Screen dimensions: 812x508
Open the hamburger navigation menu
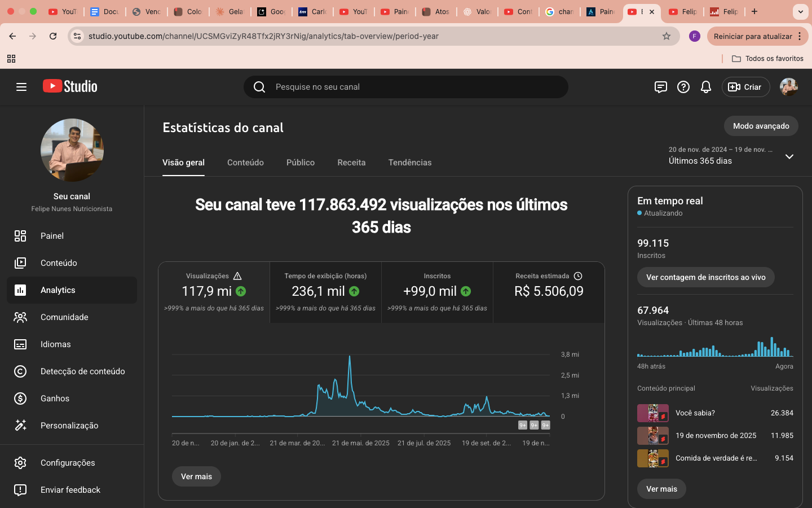click(21, 87)
